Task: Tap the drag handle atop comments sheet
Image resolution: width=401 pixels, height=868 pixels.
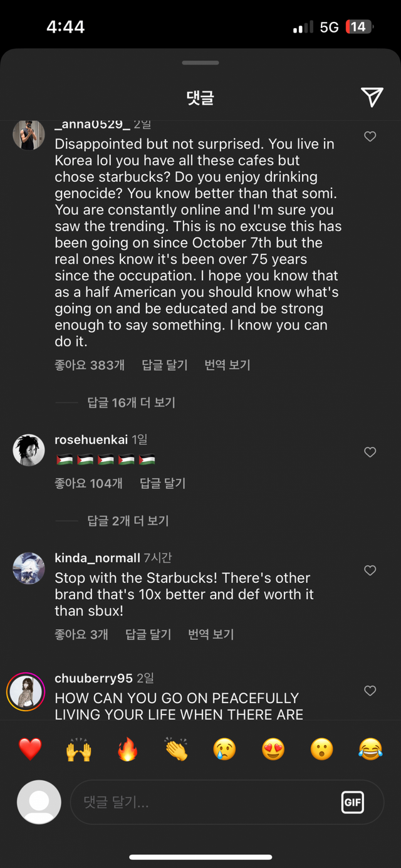Action: click(x=200, y=63)
